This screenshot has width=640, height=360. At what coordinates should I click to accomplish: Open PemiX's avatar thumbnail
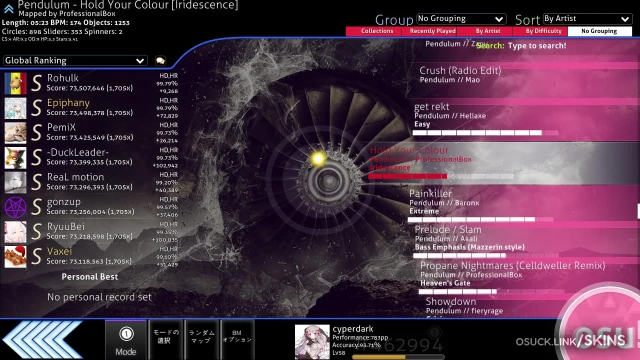(x=15, y=133)
